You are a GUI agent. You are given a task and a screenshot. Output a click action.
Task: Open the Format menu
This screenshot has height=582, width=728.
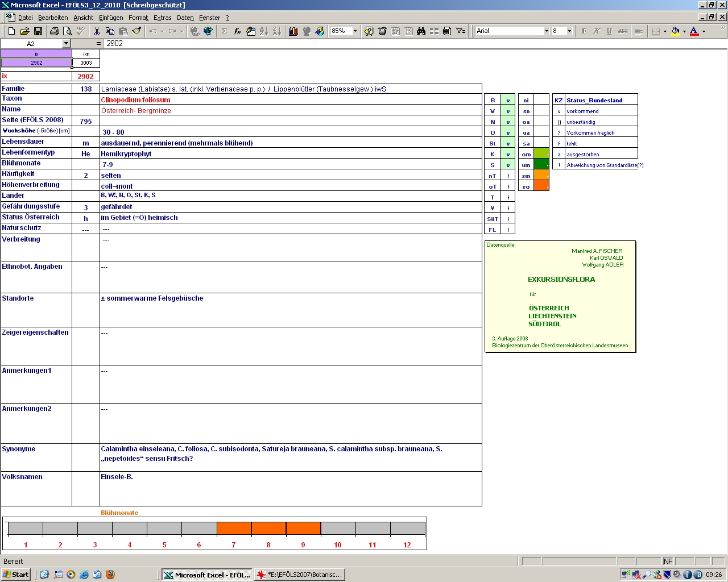(138, 18)
